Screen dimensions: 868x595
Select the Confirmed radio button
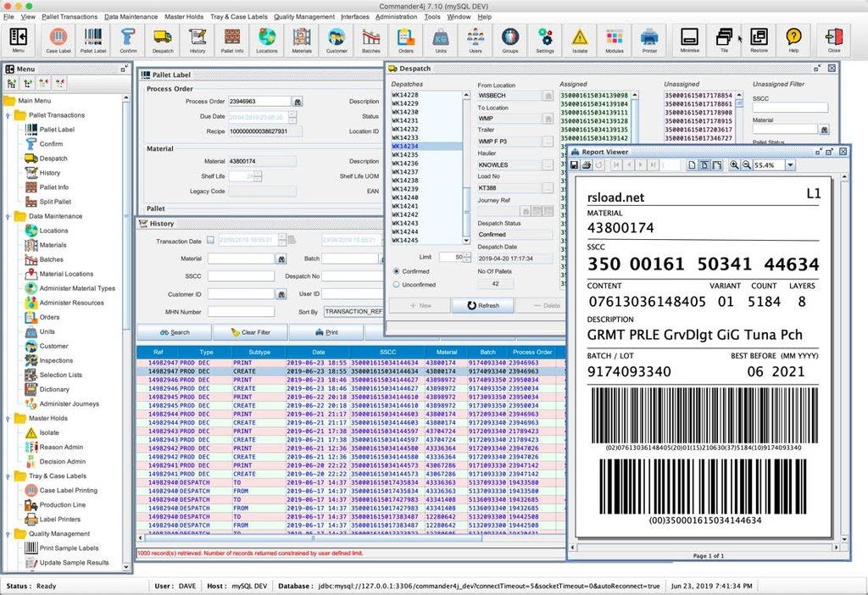pyautogui.click(x=396, y=271)
